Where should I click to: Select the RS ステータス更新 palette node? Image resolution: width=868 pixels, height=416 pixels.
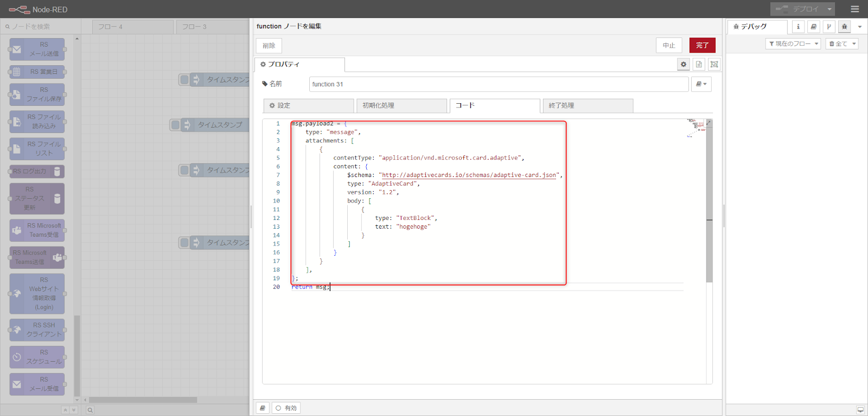click(37, 198)
